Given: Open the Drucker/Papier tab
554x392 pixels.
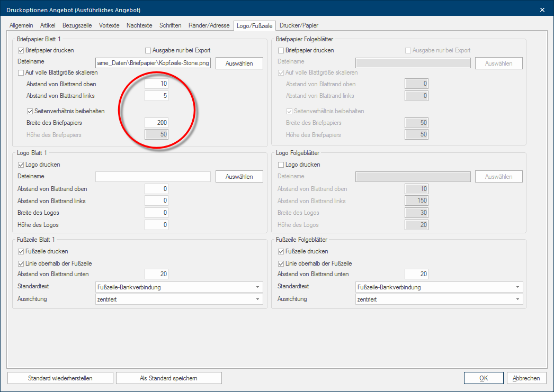Looking at the screenshot, I should point(299,25).
